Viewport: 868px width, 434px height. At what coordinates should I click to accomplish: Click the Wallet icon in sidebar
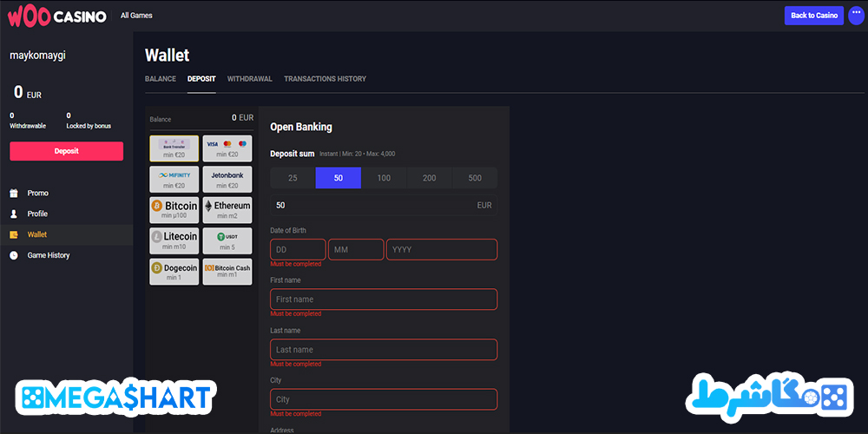(14, 234)
